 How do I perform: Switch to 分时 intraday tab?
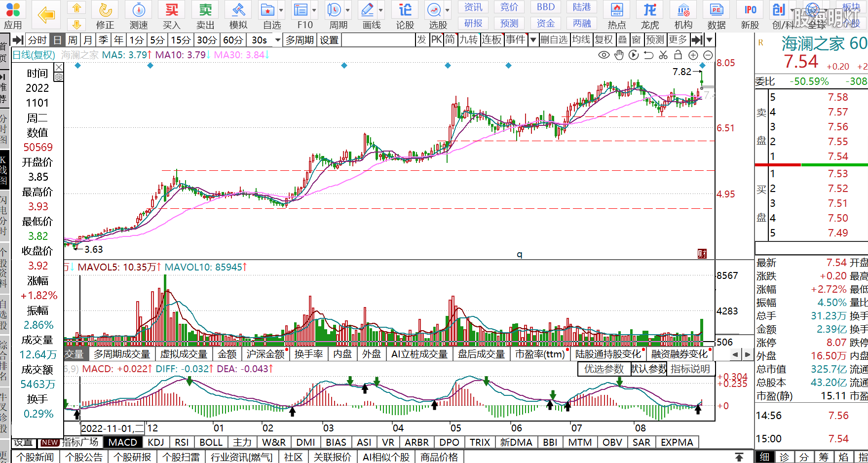(x=38, y=40)
